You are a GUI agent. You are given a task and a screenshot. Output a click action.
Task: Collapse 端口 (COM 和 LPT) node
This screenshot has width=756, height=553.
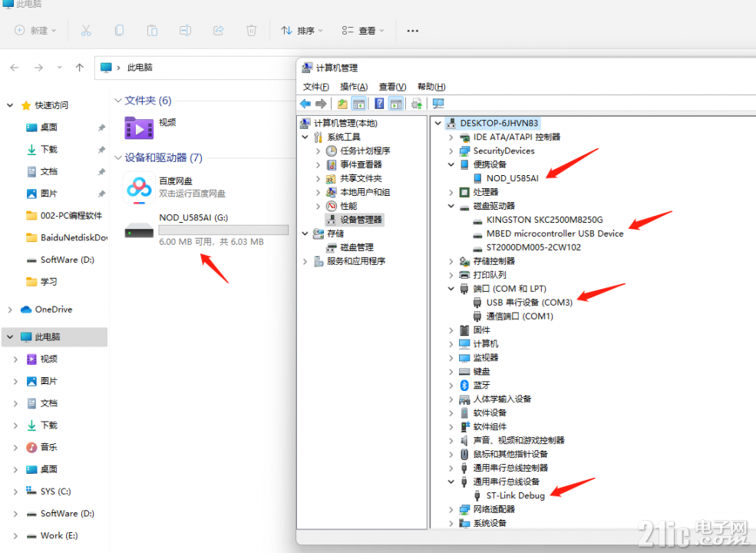451,289
